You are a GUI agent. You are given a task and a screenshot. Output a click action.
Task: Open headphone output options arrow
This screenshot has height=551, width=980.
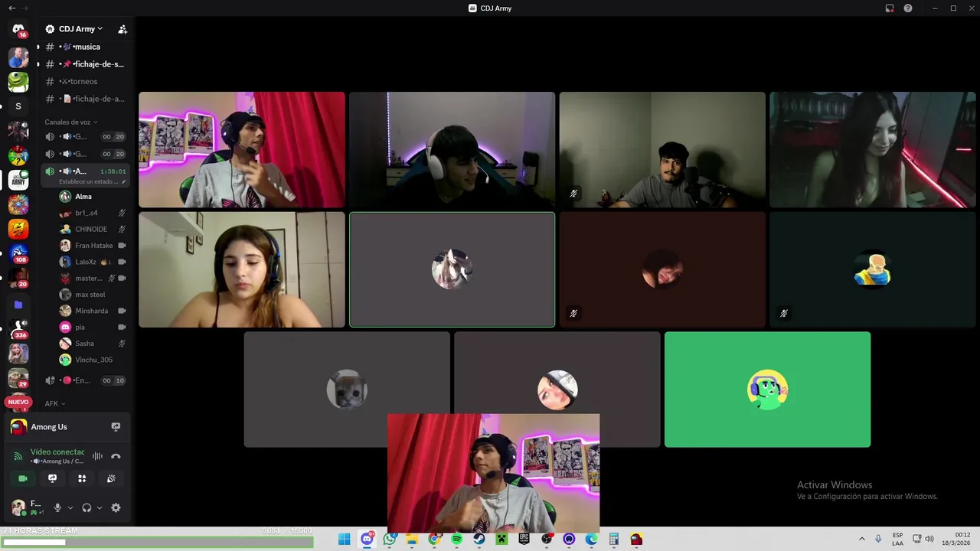click(x=100, y=507)
